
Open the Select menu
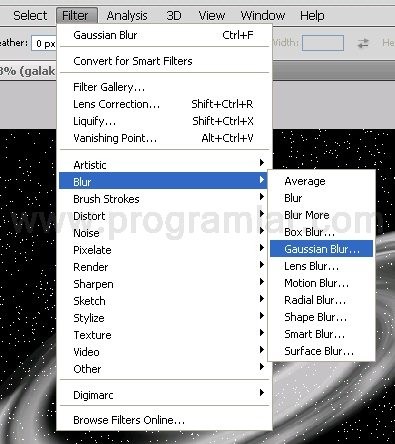tap(30, 16)
